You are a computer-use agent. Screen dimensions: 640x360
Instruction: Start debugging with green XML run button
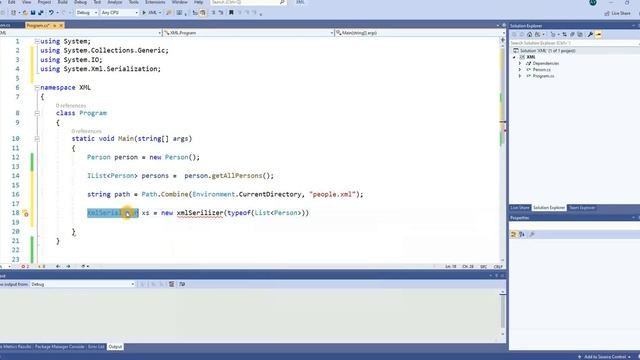point(149,13)
